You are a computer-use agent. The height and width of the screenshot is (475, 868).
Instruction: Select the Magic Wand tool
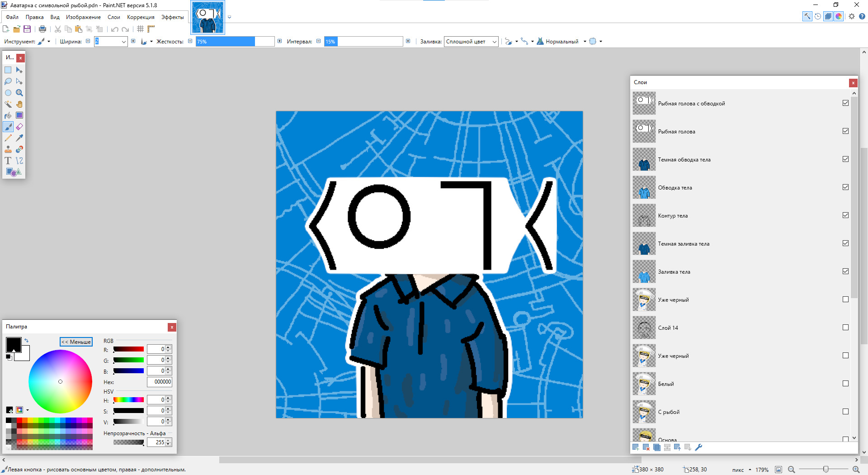pos(8,104)
